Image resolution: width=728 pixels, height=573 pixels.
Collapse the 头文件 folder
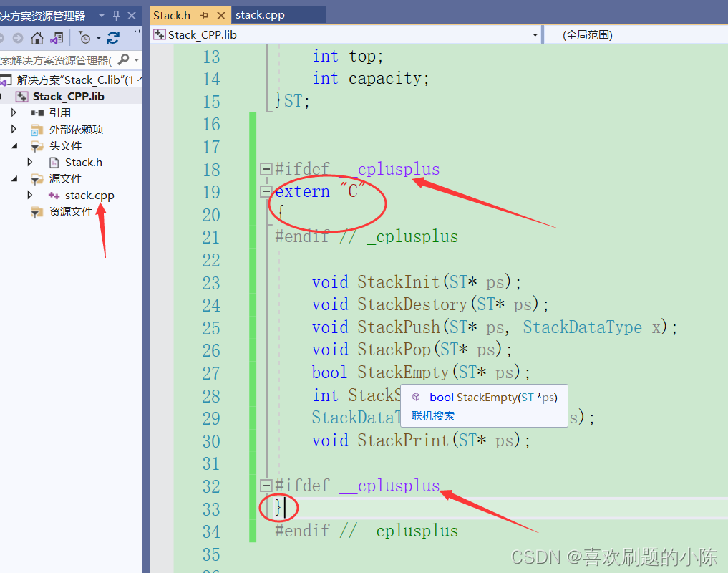(x=14, y=146)
